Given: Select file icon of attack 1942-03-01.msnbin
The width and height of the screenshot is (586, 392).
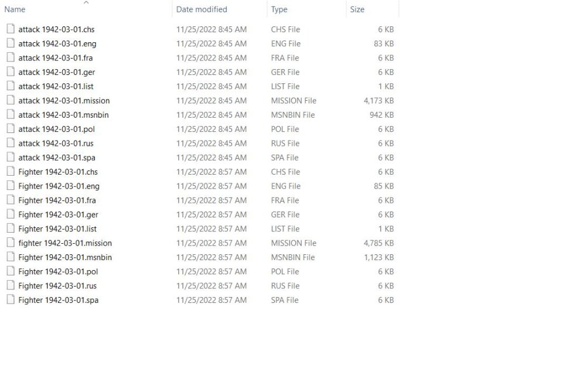Looking at the screenshot, I should pos(11,114).
